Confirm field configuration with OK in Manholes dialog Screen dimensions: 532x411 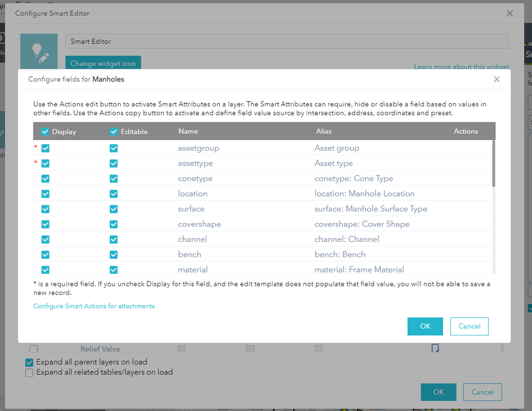coord(425,326)
